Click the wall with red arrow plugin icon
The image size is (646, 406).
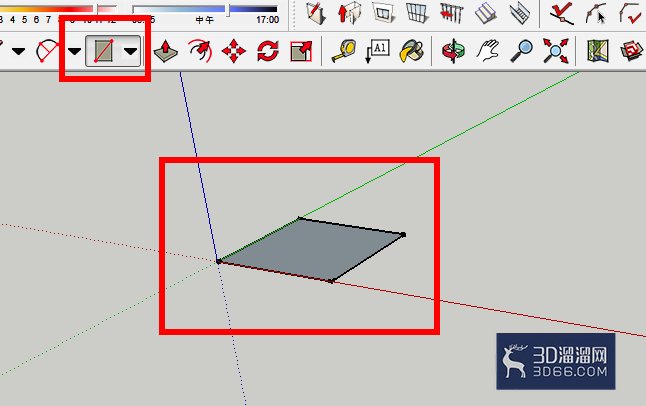[x=349, y=12]
